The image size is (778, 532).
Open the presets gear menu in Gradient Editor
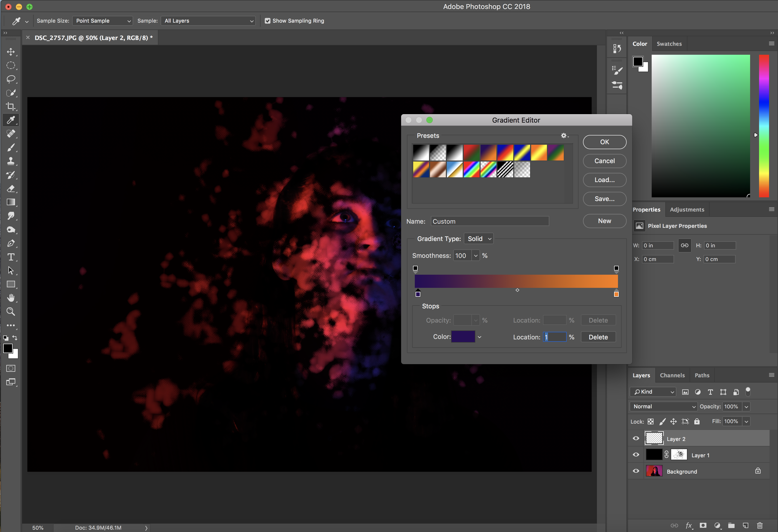(x=564, y=135)
